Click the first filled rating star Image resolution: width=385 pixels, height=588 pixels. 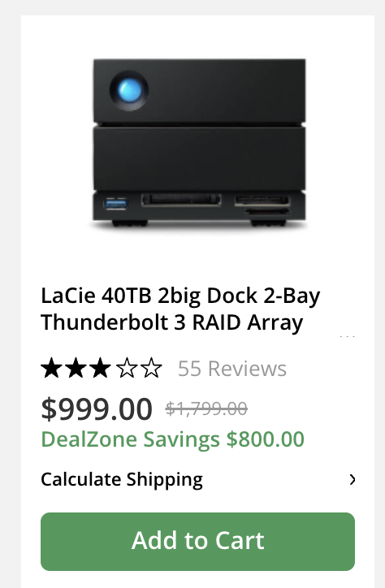tap(51, 368)
